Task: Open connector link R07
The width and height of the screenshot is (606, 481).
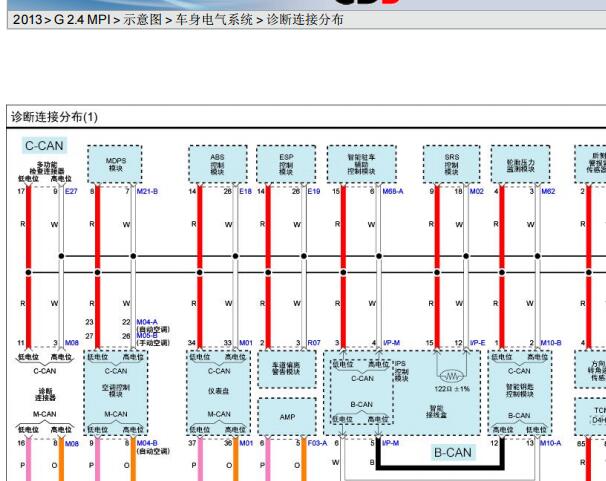Action: pyautogui.click(x=314, y=343)
